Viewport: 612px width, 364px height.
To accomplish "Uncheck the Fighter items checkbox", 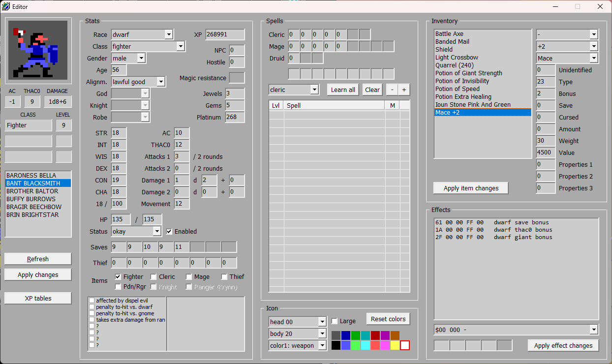I will point(118,277).
